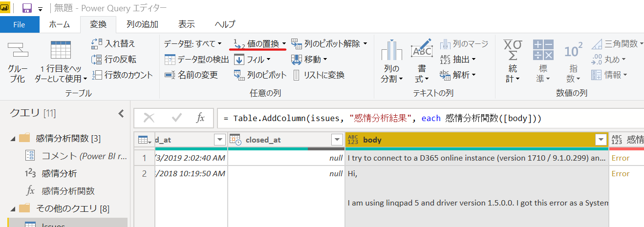Click the 列のマージ button
The width and height of the screenshot is (644, 227).
[464, 44]
